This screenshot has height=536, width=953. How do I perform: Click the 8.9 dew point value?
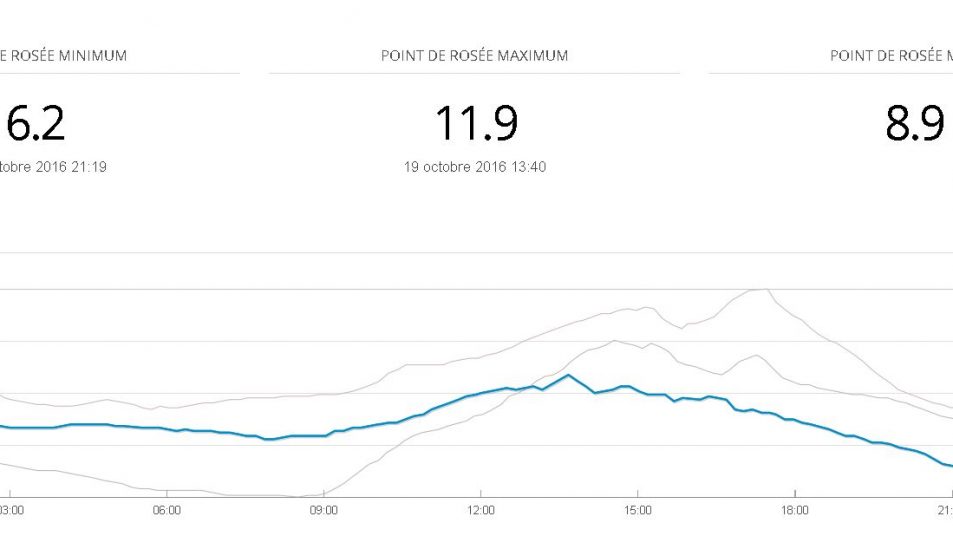914,124
